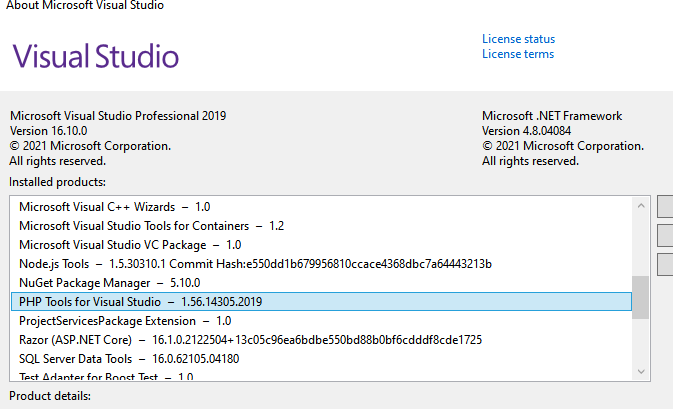
Task: Select NuGet Package Manager in installed products
Action: point(109,283)
